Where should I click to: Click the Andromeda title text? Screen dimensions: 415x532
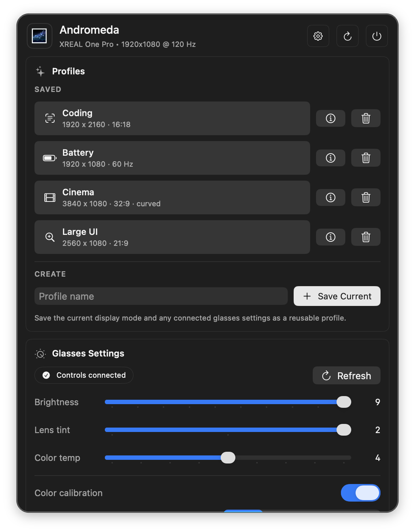(x=89, y=30)
